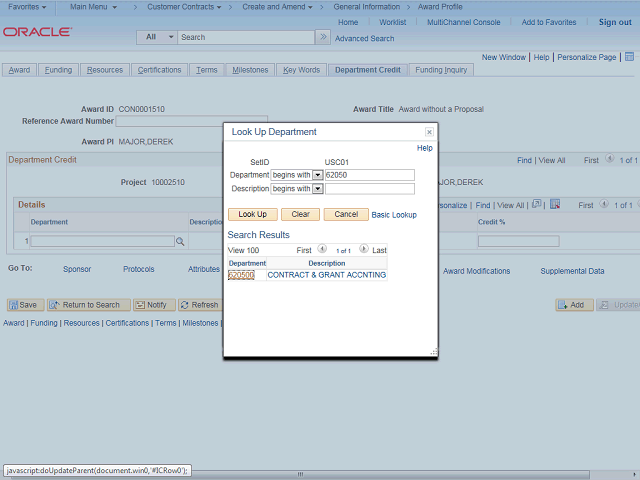Screen dimensions: 640x480
Task: Click the Cancel button in lookup dialog
Action: (346, 214)
